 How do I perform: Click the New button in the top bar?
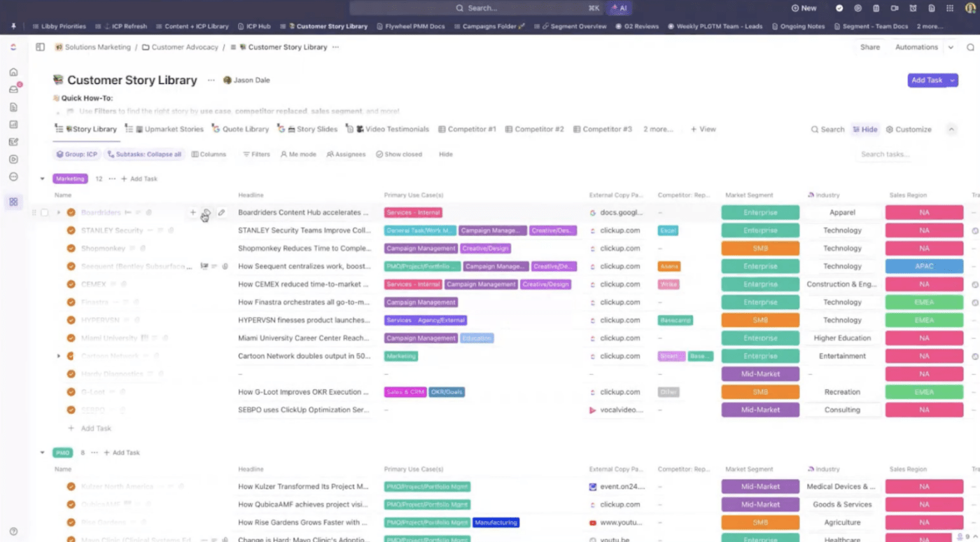click(x=804, y=8)
